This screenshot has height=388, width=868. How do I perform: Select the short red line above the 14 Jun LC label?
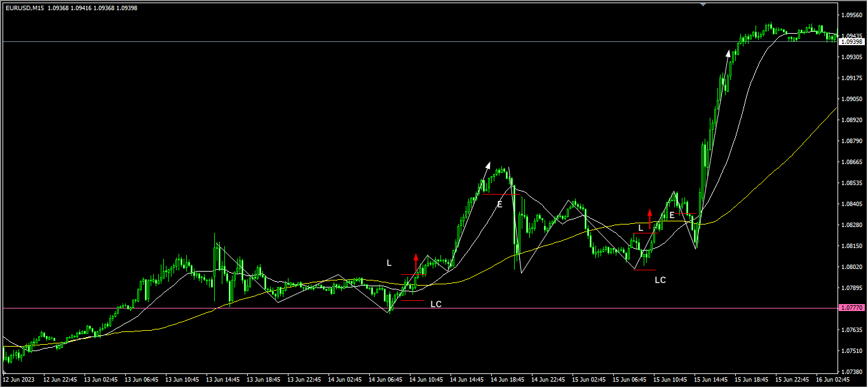(x=412, y=300)
